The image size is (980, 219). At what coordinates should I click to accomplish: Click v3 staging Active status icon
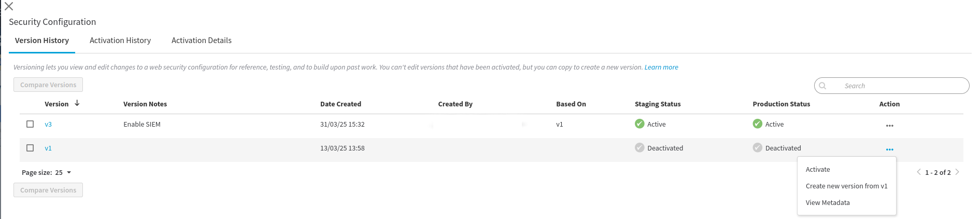click(640, 124)
